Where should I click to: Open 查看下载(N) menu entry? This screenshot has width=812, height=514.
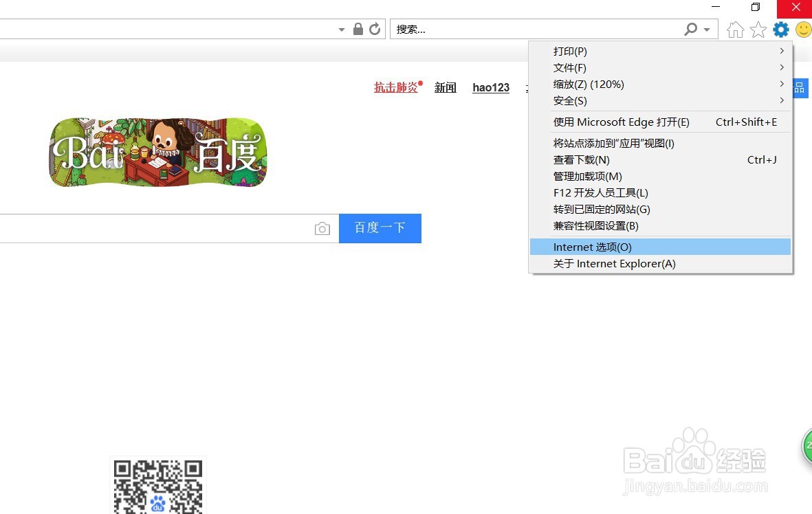point(660,160)
